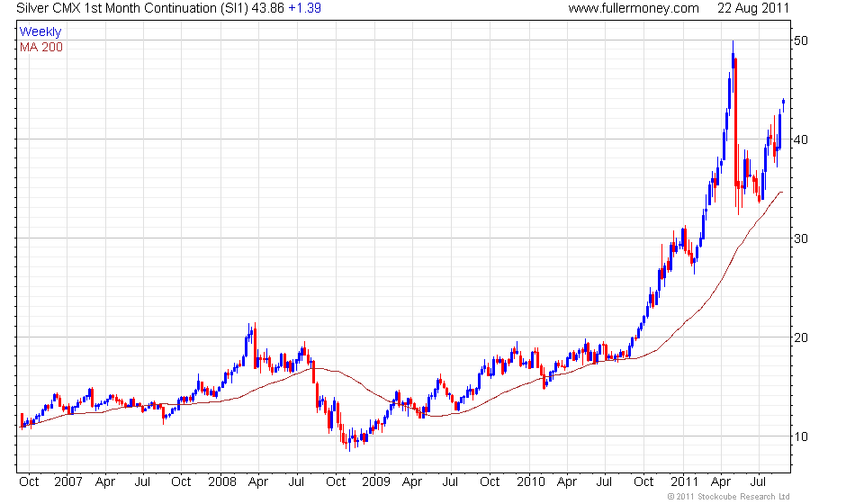Screen dimensions: 864x504
Task: Click the 2007 year label on time axis
Action: tap(67, 482)
